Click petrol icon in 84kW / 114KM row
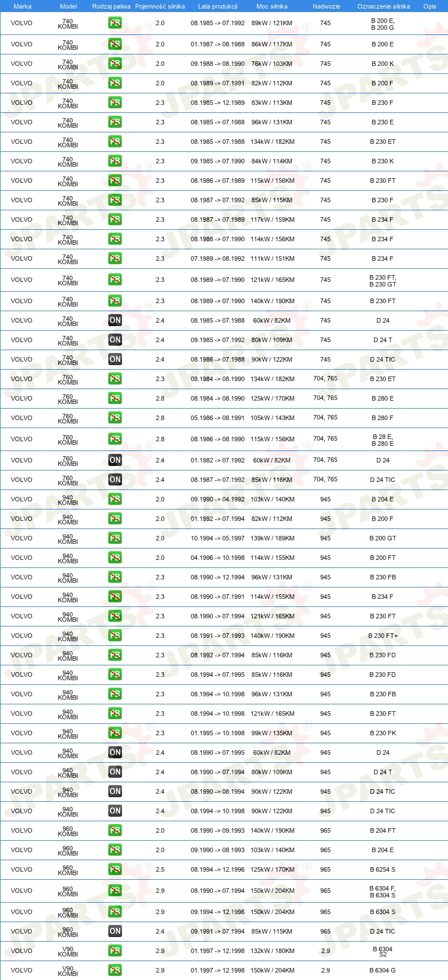Screen dimensions: 448x980 115,161
